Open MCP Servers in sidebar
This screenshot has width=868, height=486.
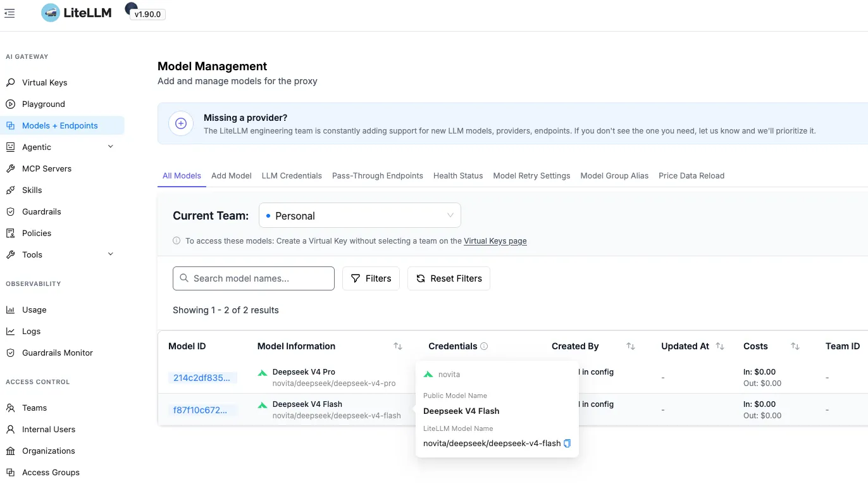click(x=46, y=168)
